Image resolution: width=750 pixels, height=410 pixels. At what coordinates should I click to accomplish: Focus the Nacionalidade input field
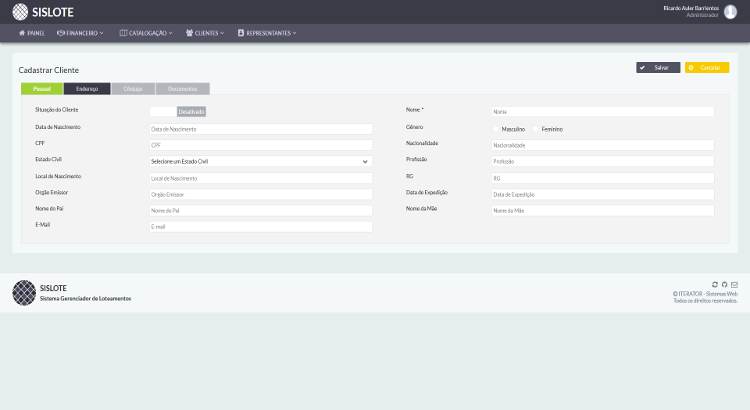(x=603, y=145)
